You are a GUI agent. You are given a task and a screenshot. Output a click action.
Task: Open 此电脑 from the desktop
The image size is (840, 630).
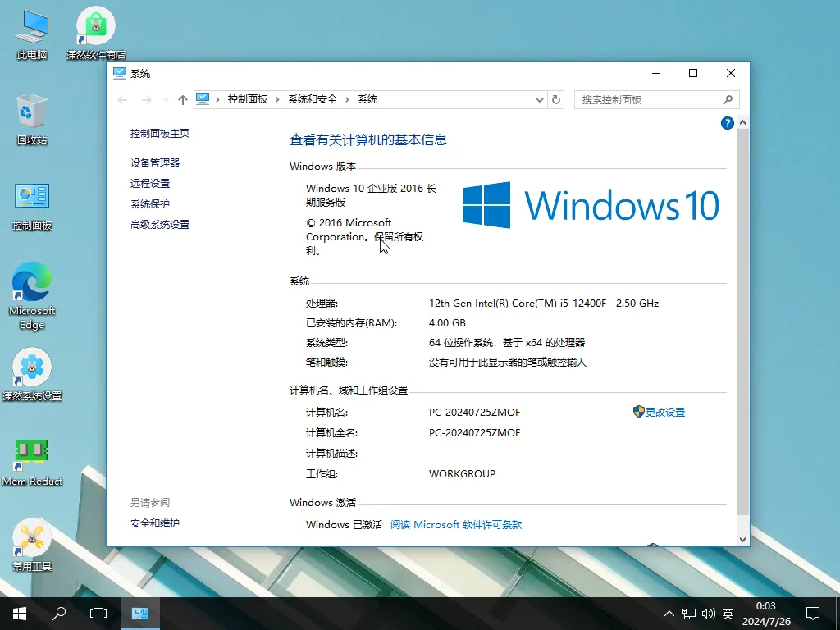pyautogui.click(x=30, y=25)
